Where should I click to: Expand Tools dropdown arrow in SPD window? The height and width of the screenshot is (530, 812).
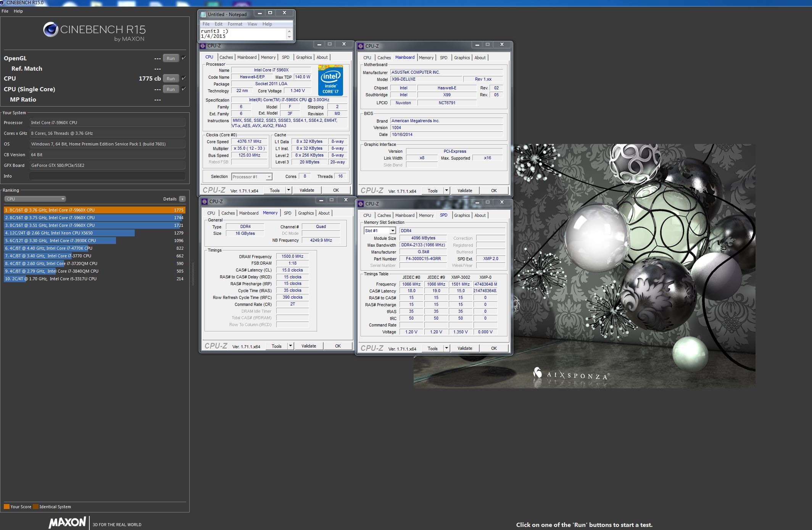[x=446, y=348]
